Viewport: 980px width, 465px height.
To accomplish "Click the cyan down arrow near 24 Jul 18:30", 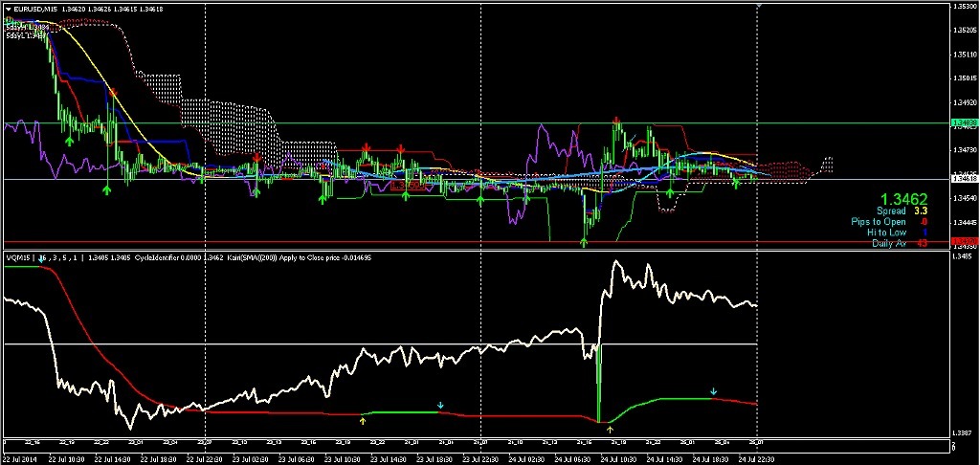I will point(713,391).
